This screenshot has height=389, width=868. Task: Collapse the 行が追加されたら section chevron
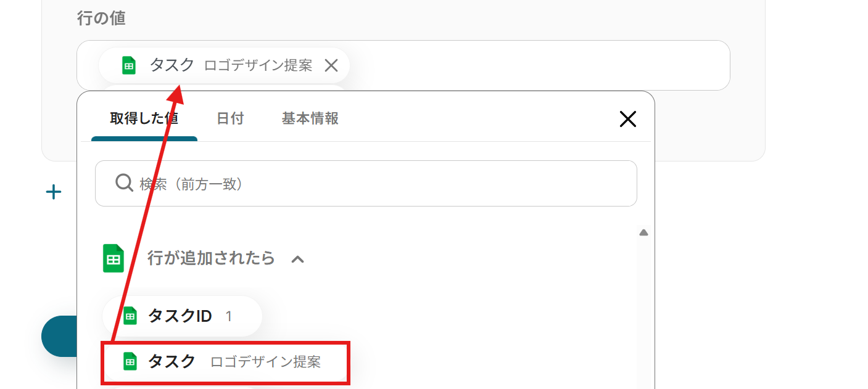coord(297,259)
